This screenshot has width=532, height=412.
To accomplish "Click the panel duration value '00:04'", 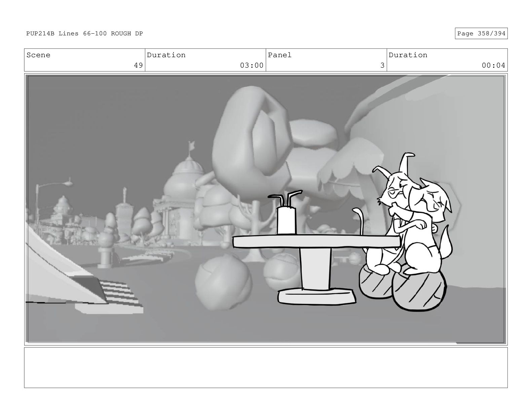I will click(493, 66).
